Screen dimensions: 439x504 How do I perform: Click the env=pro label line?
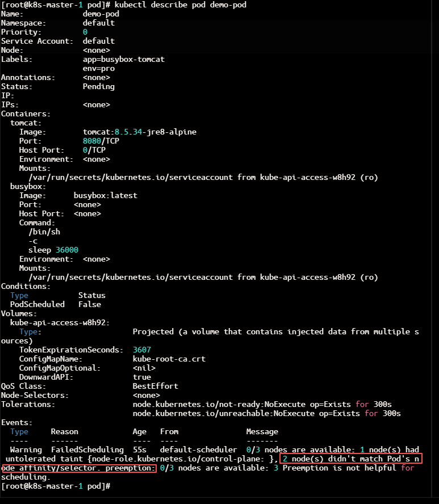coord(99,69)
